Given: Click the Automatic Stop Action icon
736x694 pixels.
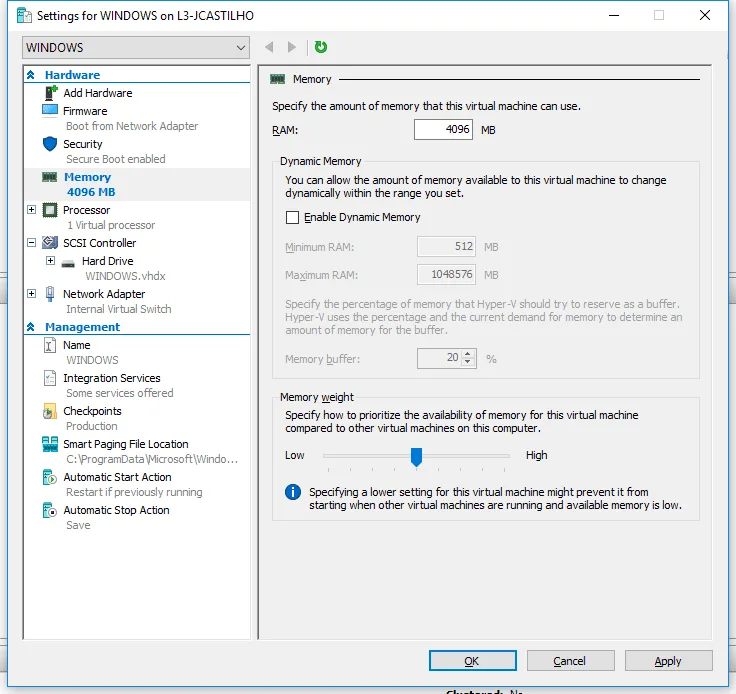Looking at the screenshot, I should coord(49,510).
